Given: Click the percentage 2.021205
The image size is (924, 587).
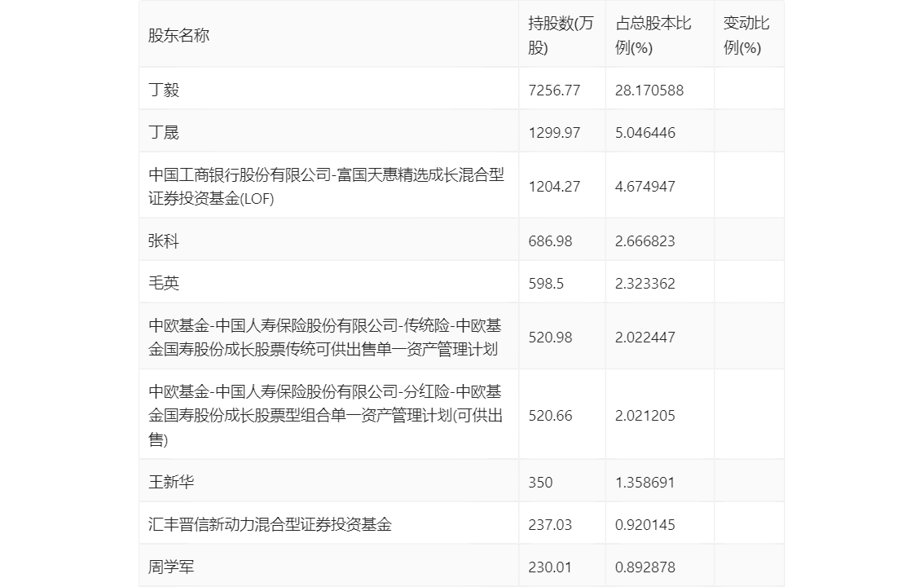Looking at the screenshot, I should (x=645, y=416).
